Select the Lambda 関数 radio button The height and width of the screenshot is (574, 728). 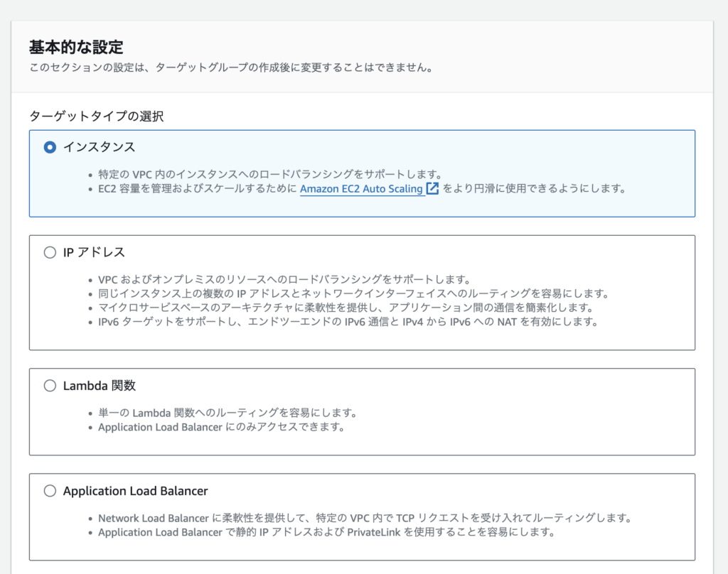[50, 386]
